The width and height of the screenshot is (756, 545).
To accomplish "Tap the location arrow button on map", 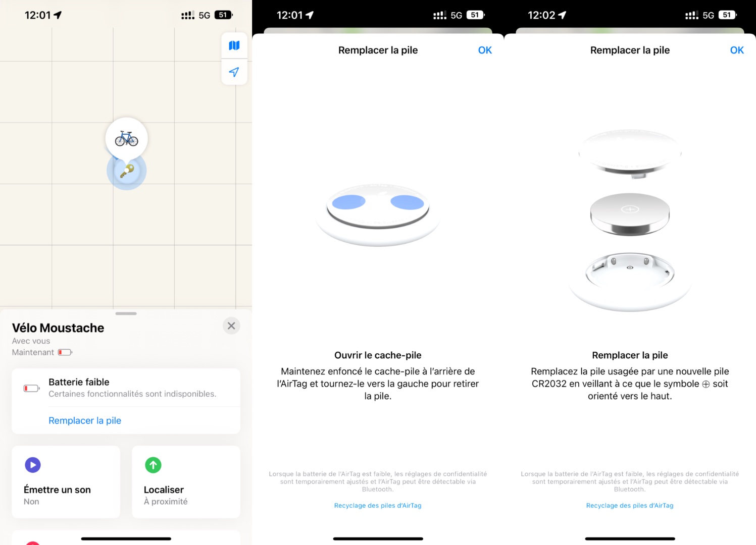I will click(234, 72).
